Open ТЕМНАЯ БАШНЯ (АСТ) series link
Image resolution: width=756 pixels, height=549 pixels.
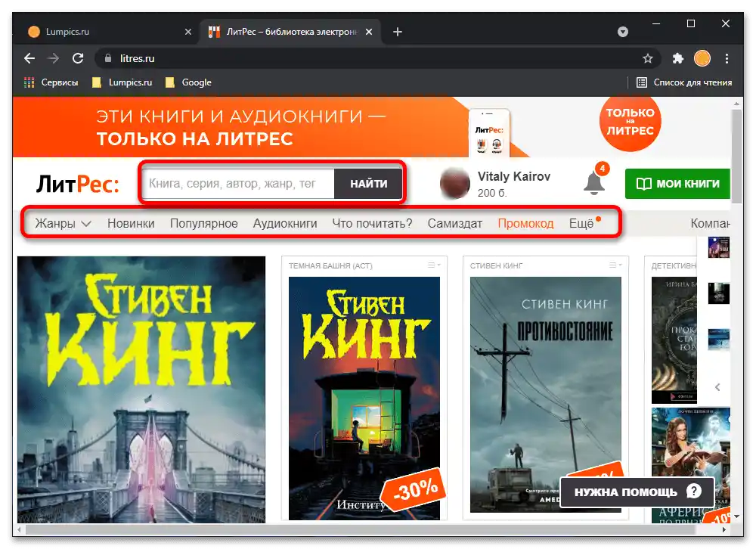tap(330, 266)
